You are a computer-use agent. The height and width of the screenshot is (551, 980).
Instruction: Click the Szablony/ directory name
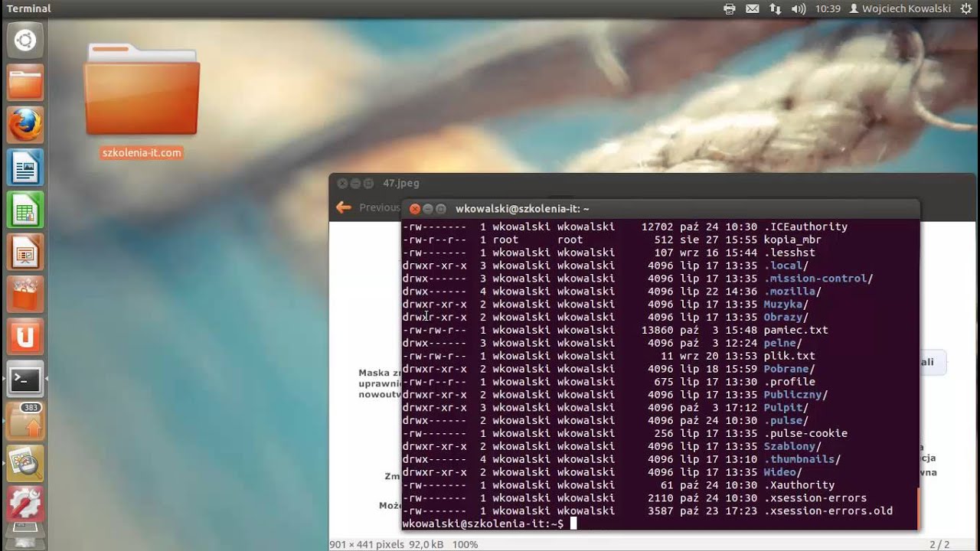point(792,446)
